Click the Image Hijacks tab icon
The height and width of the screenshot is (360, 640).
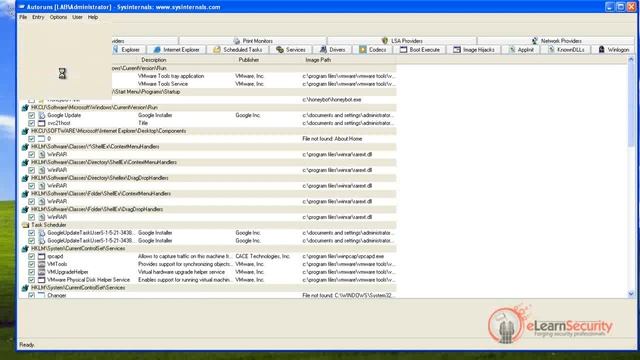[x=457, y=49]
